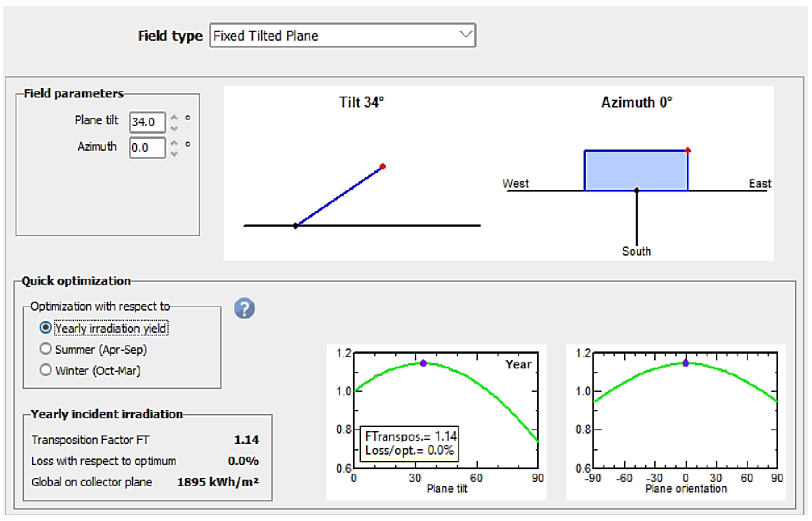The width and height of the screenshot is (812, 521).
Task: Click the blue azimuth collector rectangle
Action: click(636, 170)
